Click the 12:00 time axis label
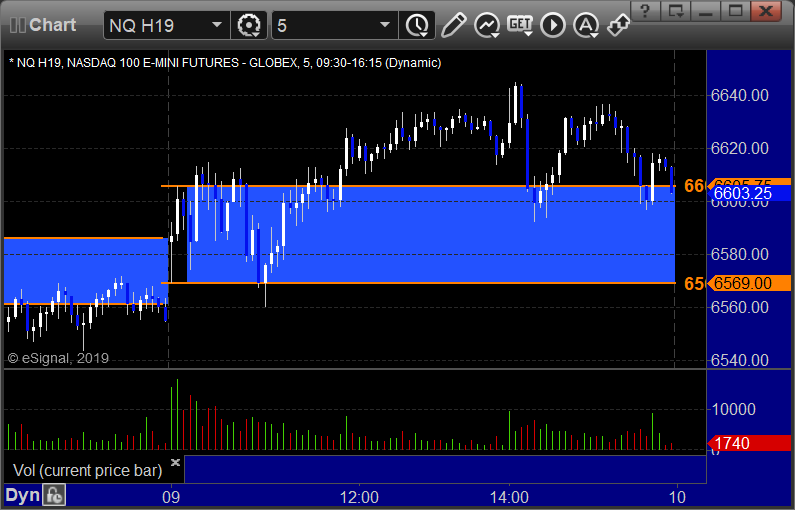Screen dimensions: 795x510 359,497
